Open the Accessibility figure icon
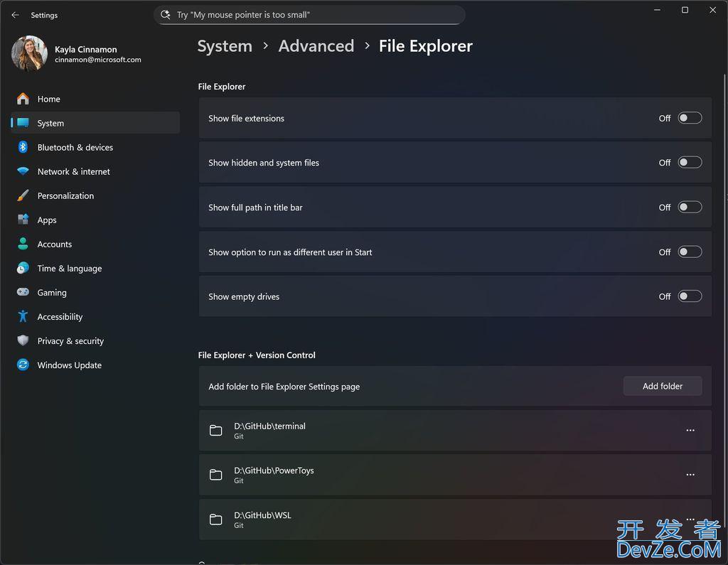The width and height of the screenshot is (728, 565). (x=23, y=317)
